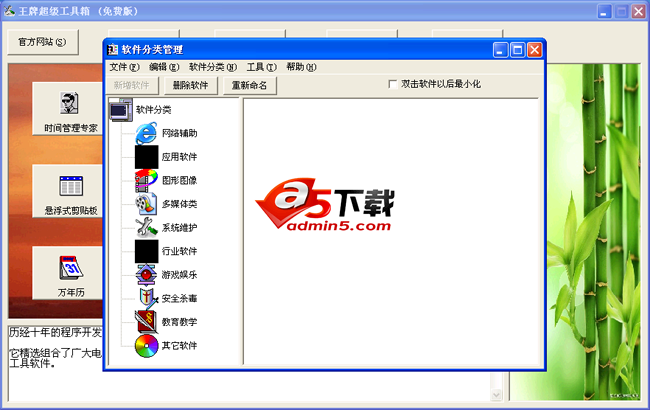650x410 pixels.
Task: Click the colorful film icon for 图形图像
Action: pos(146,180)
